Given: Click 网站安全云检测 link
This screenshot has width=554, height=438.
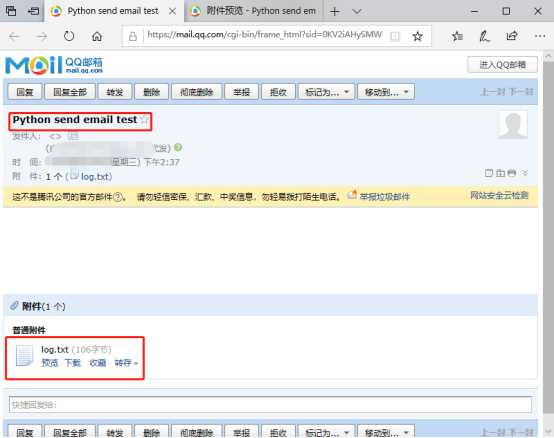Looking at the screenshot, I should [x=499, y=195].
